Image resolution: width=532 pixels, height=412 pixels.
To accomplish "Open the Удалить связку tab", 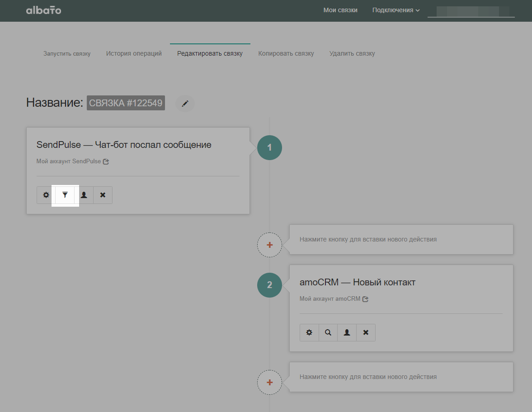I will tap(352, 54).
